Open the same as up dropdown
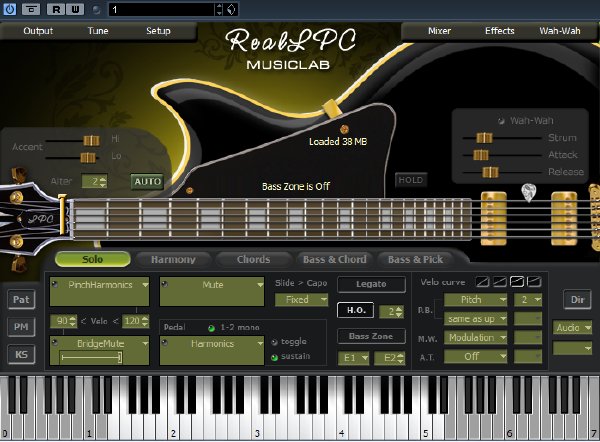 click(476, 318)
